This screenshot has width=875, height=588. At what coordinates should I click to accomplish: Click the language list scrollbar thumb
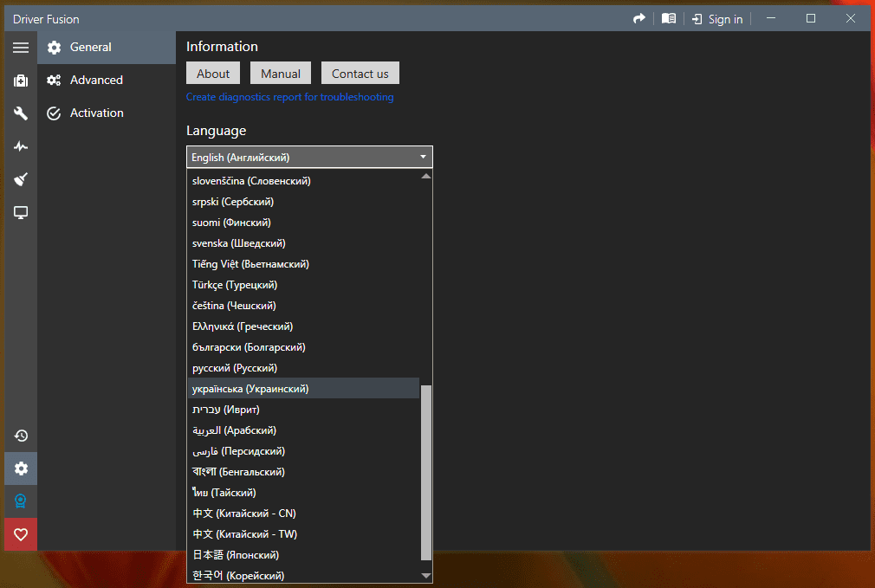tap(426, 473)
